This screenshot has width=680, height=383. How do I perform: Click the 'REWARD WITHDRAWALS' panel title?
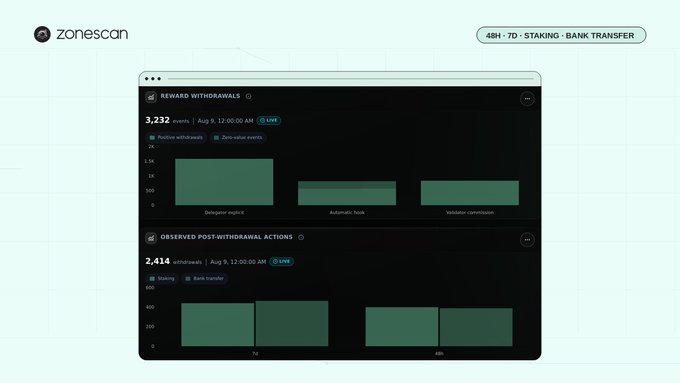pos(200,96)
